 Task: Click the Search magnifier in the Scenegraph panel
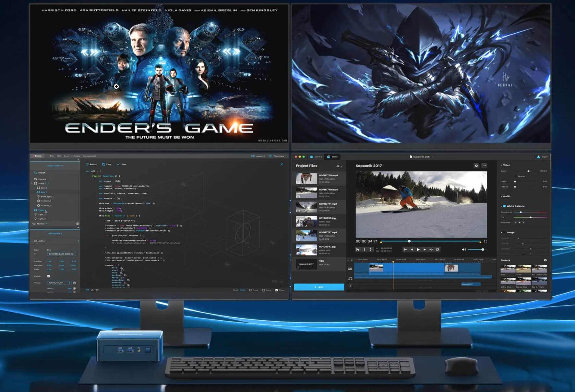35,172
